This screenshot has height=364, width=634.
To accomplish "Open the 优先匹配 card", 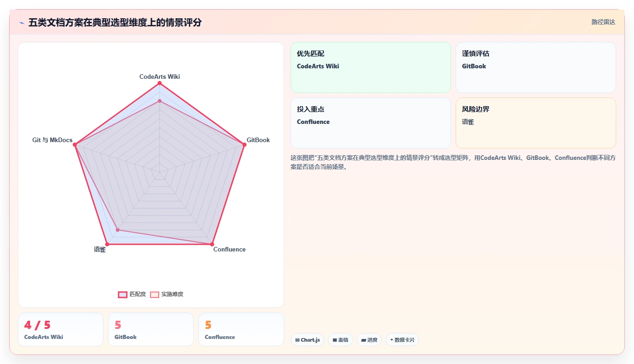I will (371, 67).
